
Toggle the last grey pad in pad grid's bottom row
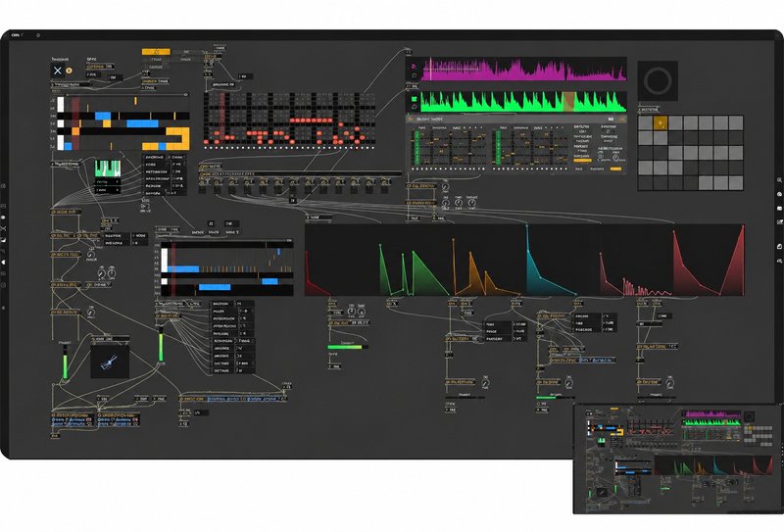pyautogui.click(x=735, y=182)
